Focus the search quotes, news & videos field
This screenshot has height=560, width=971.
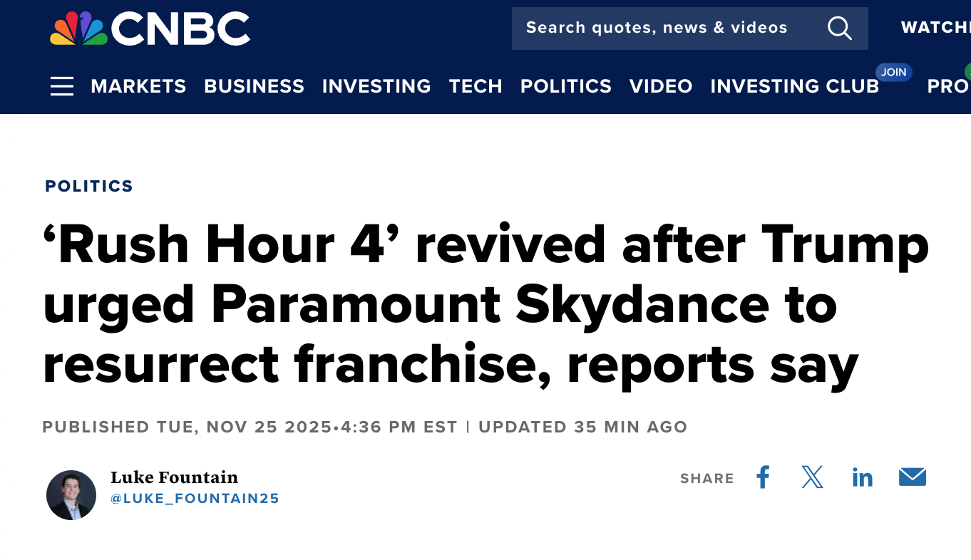(x=656, y=28)
